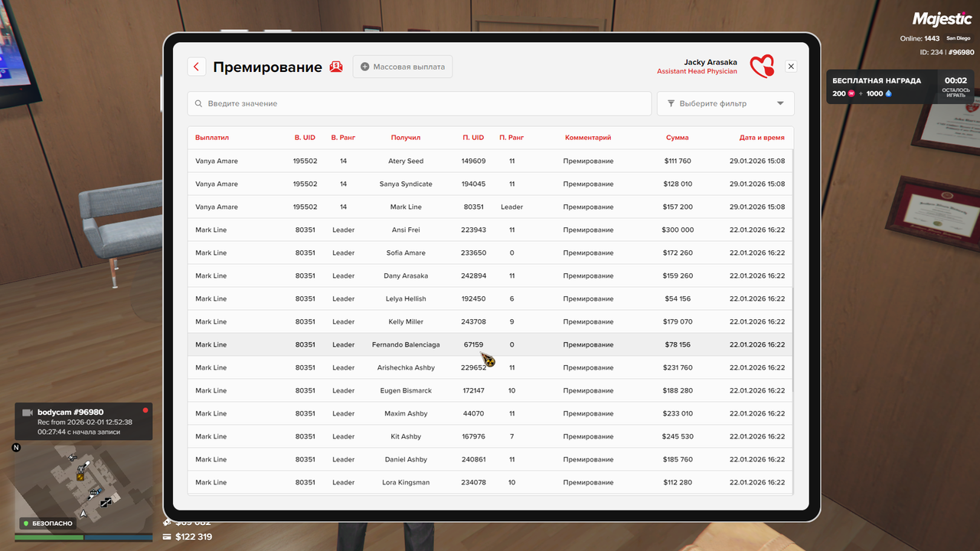Click the blue drop icon beside 1000
980x551 pixels.
889,93
